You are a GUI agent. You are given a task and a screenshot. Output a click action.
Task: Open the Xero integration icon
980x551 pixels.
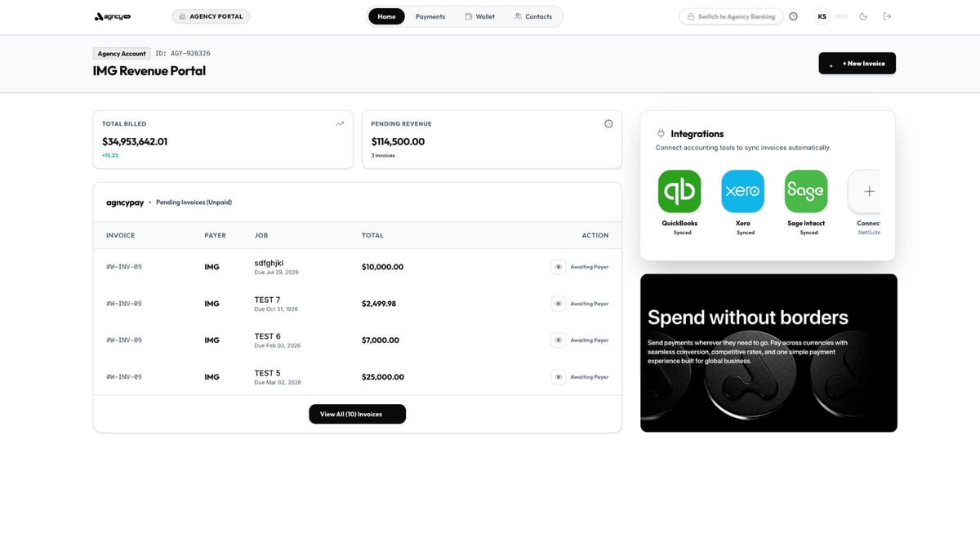click(743, 191)
